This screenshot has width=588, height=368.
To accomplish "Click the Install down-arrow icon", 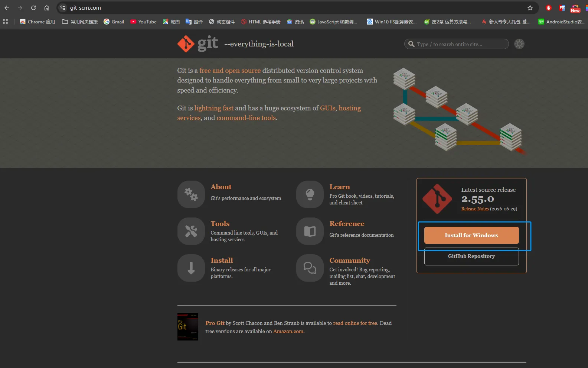I will [x=191, y=268].
